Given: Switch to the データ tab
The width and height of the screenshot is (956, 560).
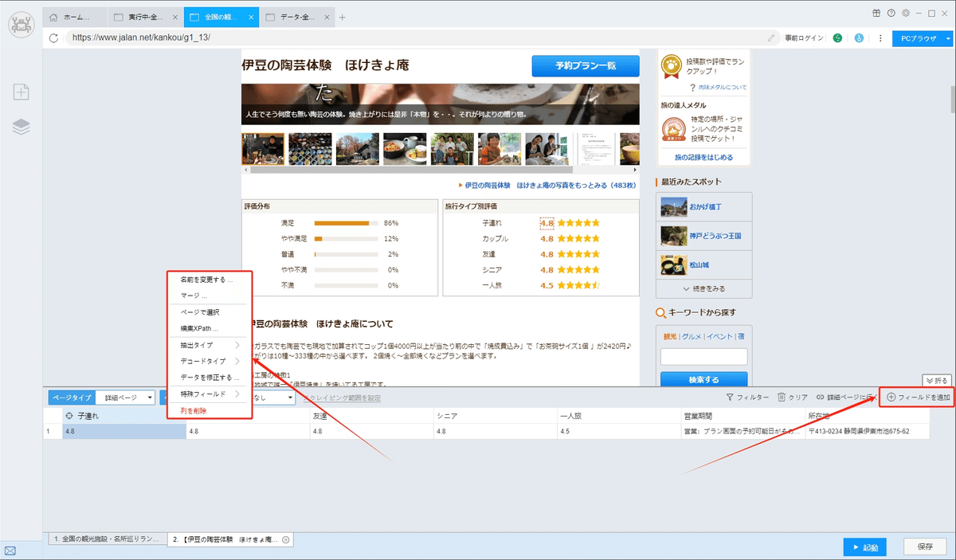Looking at the screenshot, I should [x=297, y=17].
